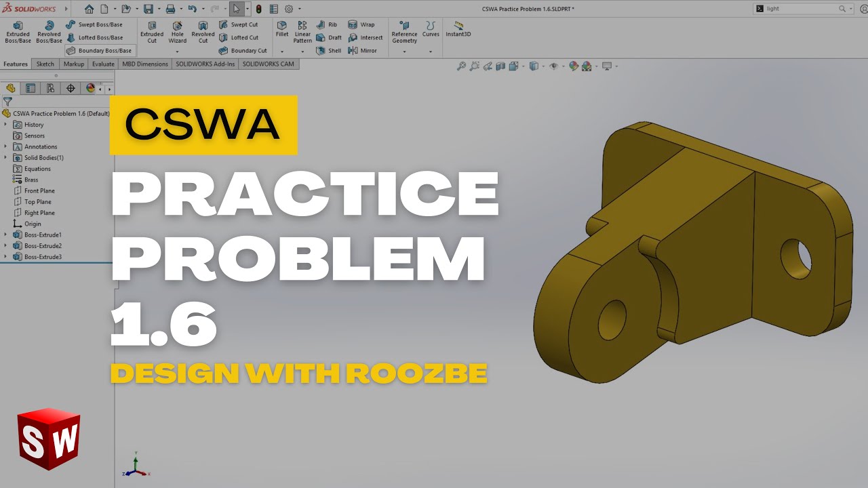
Task: Open the MBD Dimensions tab
Action: tap(145, 64)
